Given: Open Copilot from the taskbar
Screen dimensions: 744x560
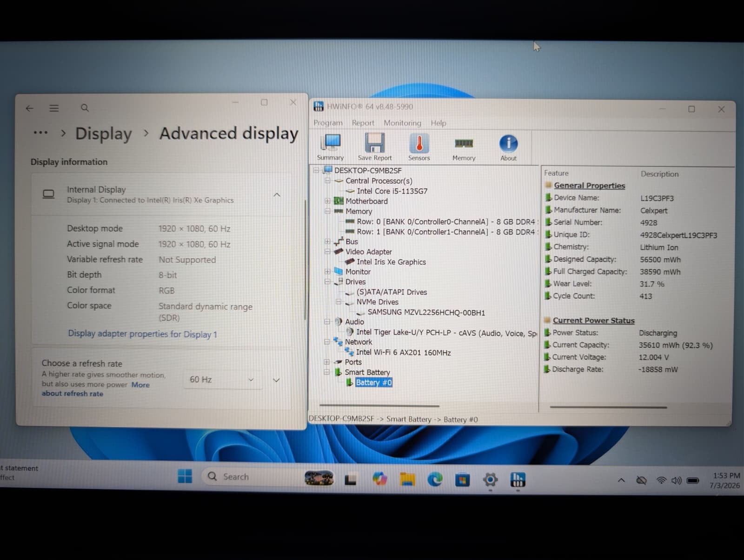Looking at the screenshot, I should pyautogui.click(x=379, y=478).
